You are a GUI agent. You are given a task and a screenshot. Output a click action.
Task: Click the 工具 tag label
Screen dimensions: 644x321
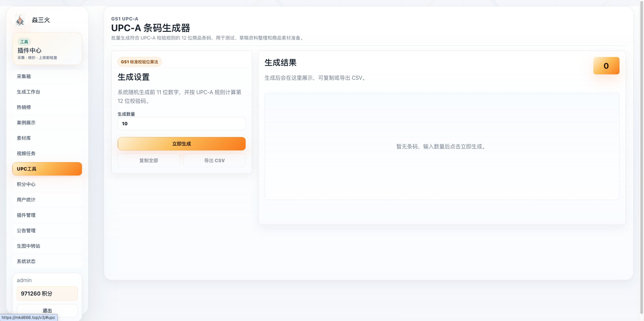click(x=24, y=42)
